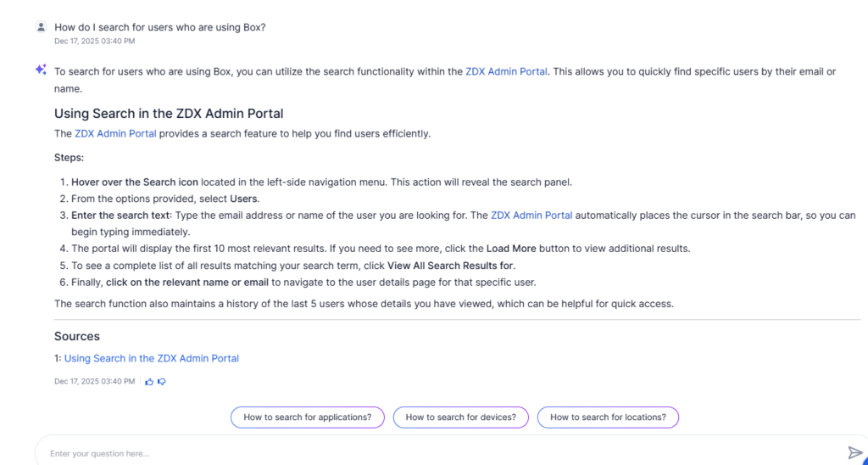The height and width of the screenshot is (465, 868).
Task: Click the 'Using Search in the ZDX Admin Portal' heading
Action: [x=169, y=113]
